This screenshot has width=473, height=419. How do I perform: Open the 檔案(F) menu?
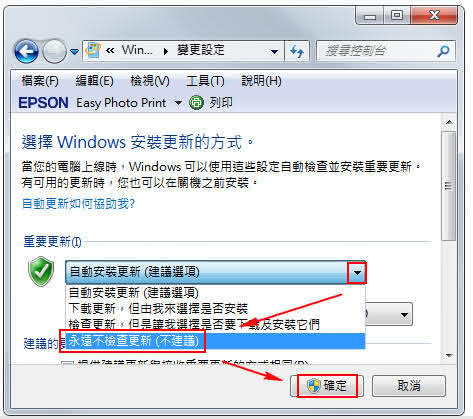[40, 81]
